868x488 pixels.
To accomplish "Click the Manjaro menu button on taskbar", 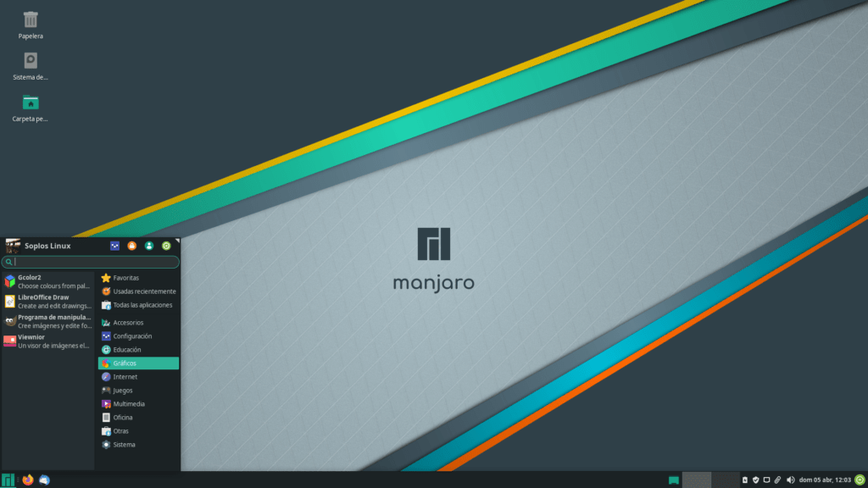I will click(8, 480).
